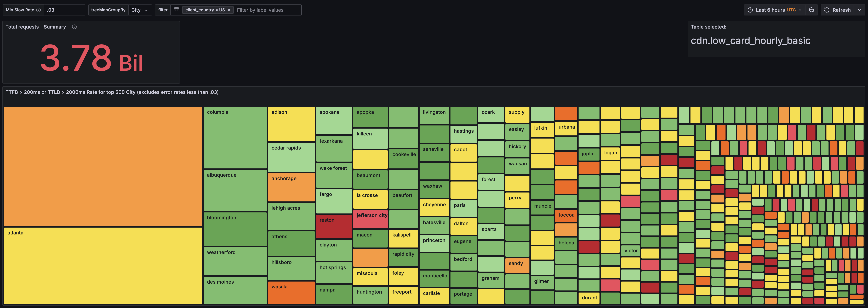
Task: Select the bloomington treemap tile
Action: pyautogui.click(x=235, y=229)
